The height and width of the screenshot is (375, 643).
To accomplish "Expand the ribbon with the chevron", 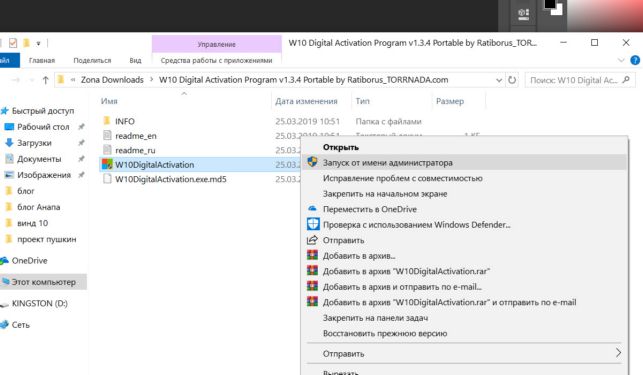I will [x=621, y=60].
